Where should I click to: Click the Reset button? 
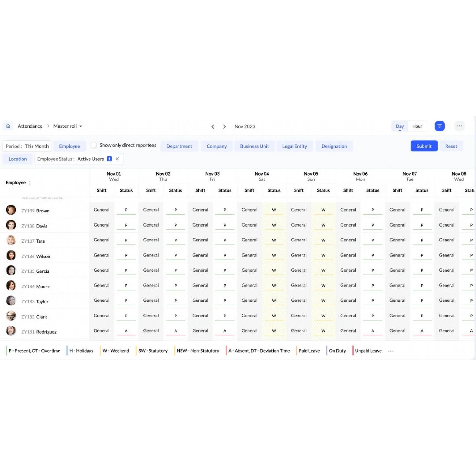click(451, 146)
